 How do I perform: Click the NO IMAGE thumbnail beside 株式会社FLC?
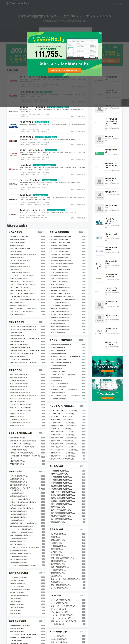click(x=99, y=109)
